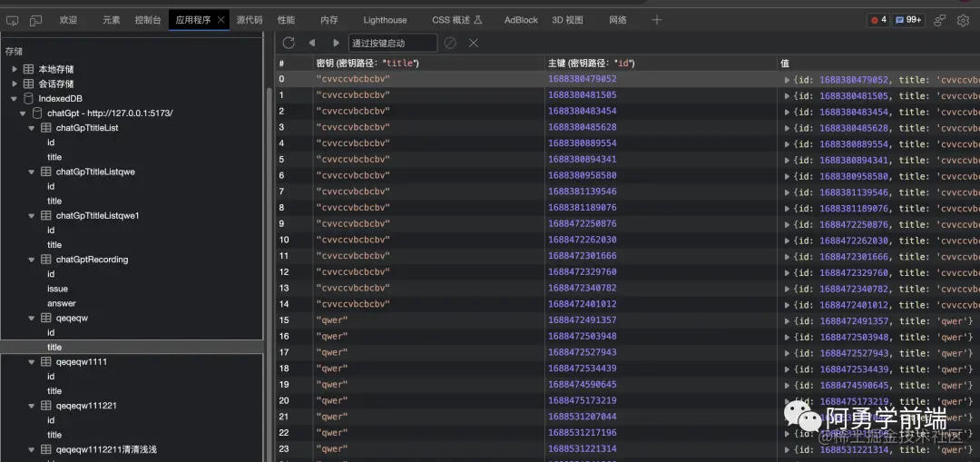The width and height of the screenshot is (980, 462).
Task: Select primary key 1688381189076
Action: point(583,208)
